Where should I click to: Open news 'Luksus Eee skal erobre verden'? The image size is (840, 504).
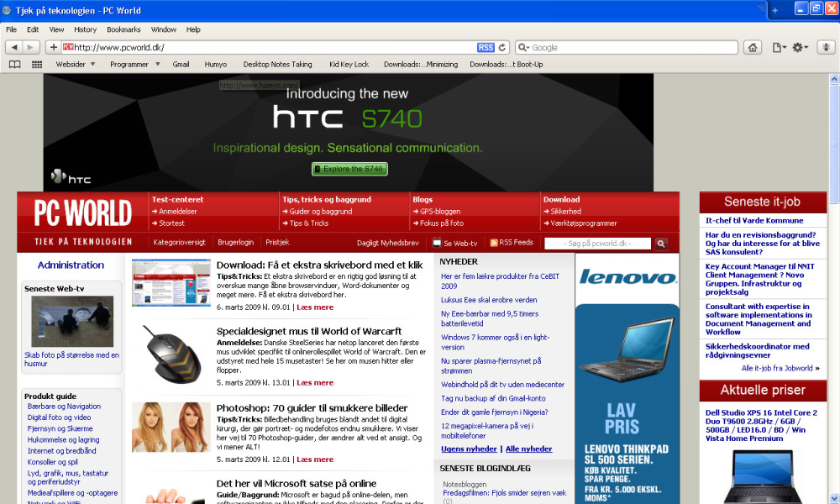pyautogui.click(x=489, y=300)
